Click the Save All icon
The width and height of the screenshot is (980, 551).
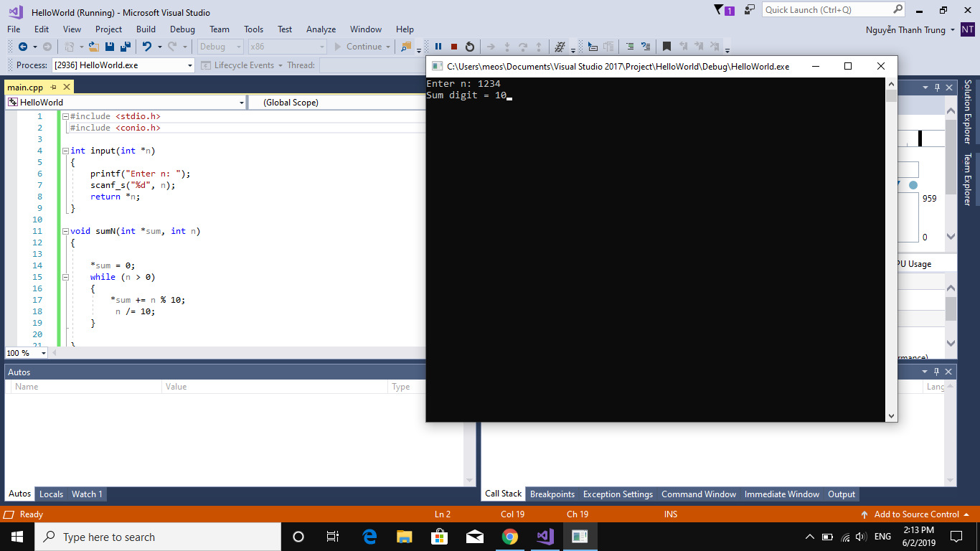[126, 47]
